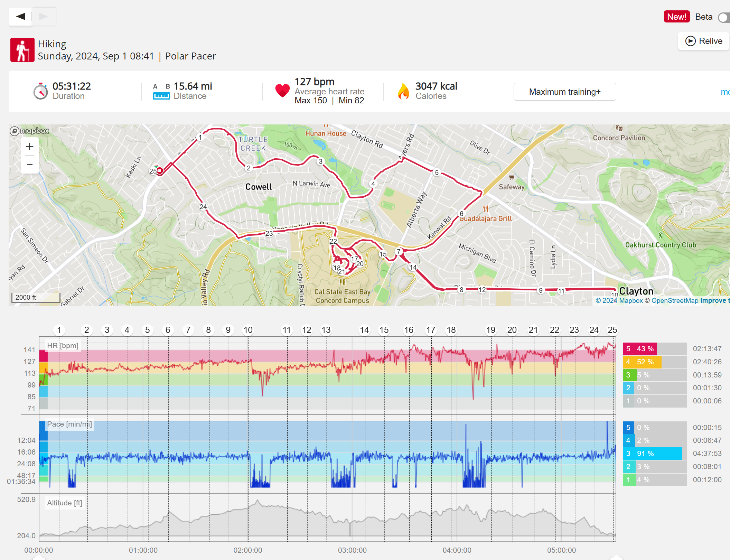Click heart rate zone 4 yellow bar
This screenshot has height=560, width=730.
[x=647, y=362]
